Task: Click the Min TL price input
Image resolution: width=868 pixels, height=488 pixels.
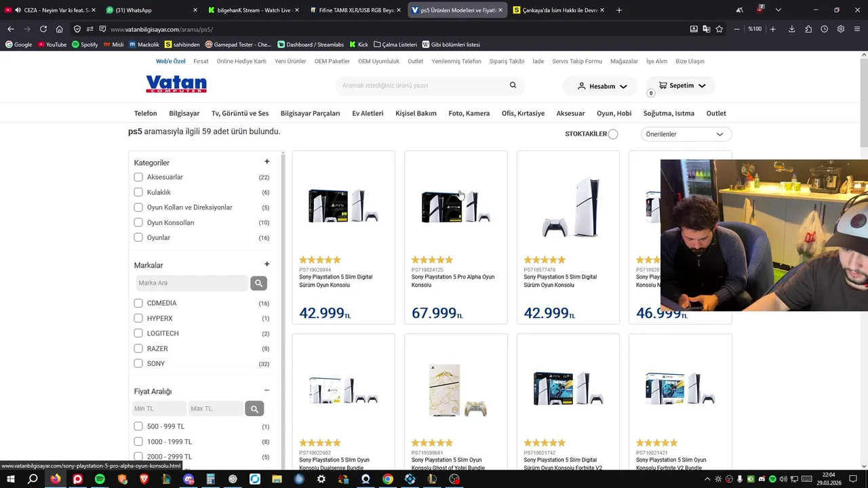Action: point(159,409)
